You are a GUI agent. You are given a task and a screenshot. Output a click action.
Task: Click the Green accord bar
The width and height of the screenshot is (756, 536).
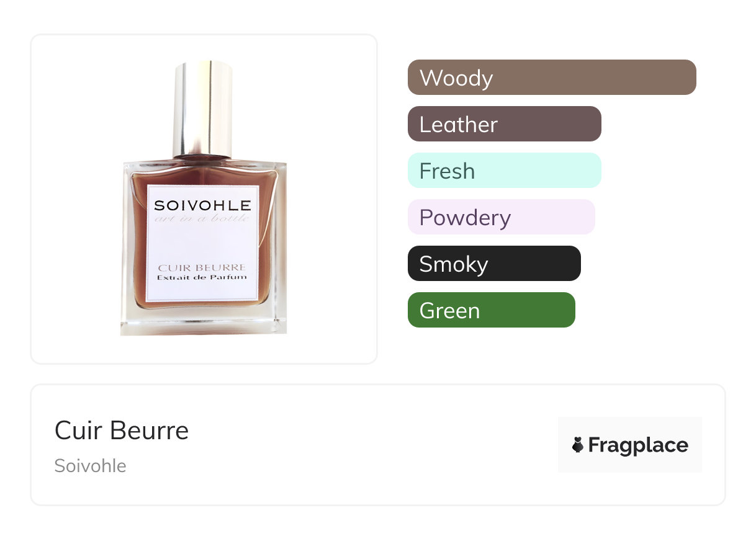pyautogui.click(x=492, y=310)
